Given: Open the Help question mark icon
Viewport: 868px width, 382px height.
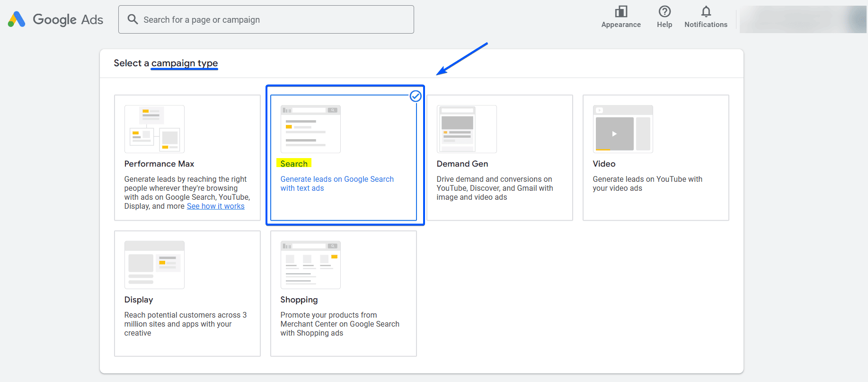Looking at the screenshot, I should click(x=664, y=12).
